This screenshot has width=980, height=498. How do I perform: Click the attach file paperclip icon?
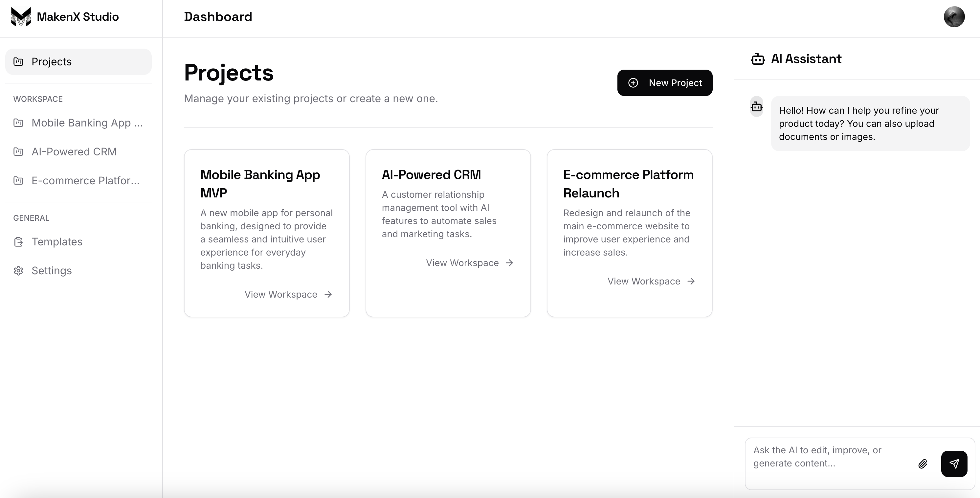tap(923, 464)
